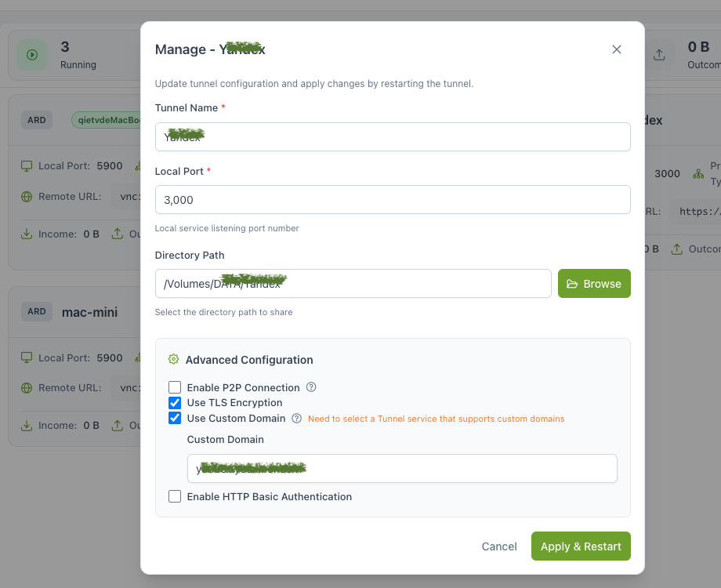This screenshot has width=721, height=588.
Task: Click the globe icon in first ARD card
Action: coord(27,197)
